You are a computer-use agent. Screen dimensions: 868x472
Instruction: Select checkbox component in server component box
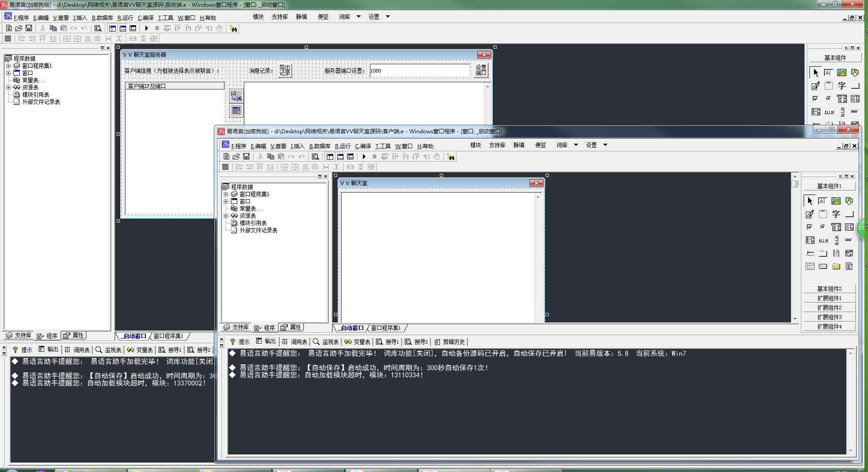pyautogui.click(x=816, y=99)
